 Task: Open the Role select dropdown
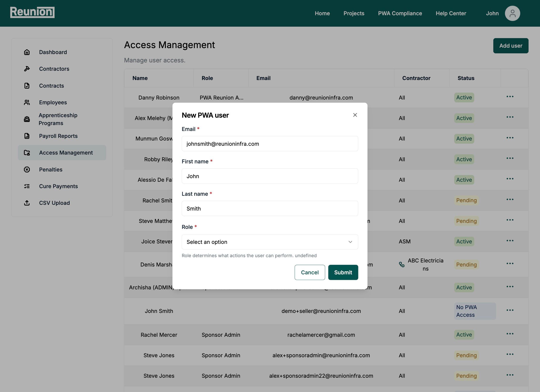tap(270, 242)
